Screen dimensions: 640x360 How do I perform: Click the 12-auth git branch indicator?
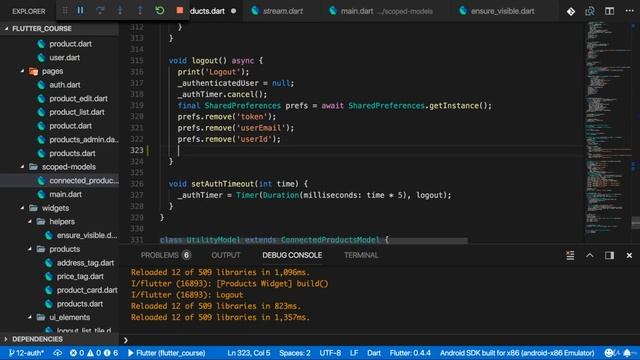[26, 353]
